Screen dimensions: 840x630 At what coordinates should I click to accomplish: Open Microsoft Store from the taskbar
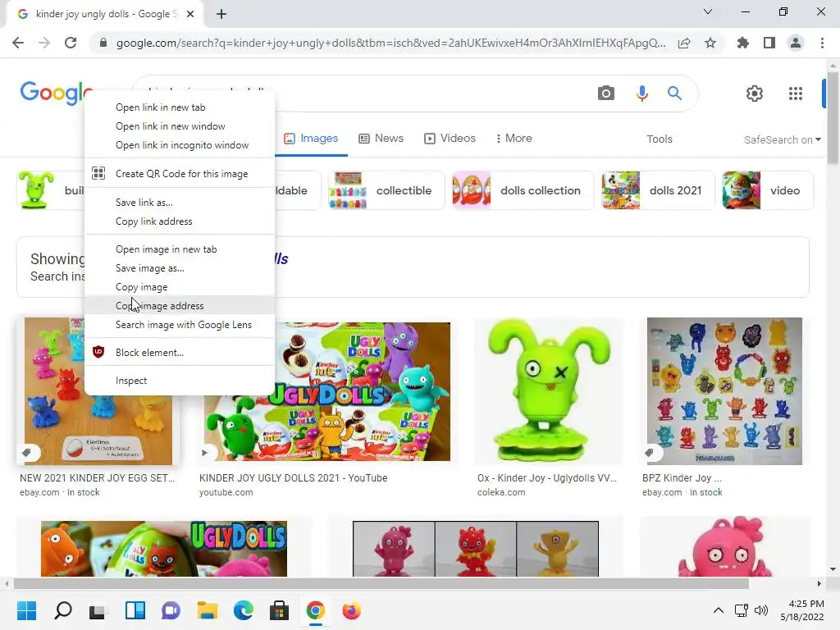pos(279,610)
